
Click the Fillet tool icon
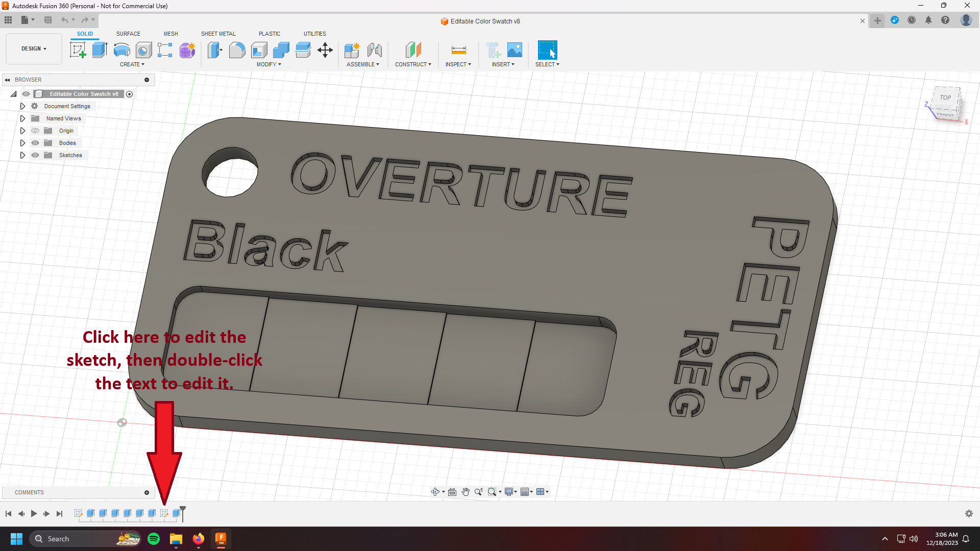(x=237, y=50)
